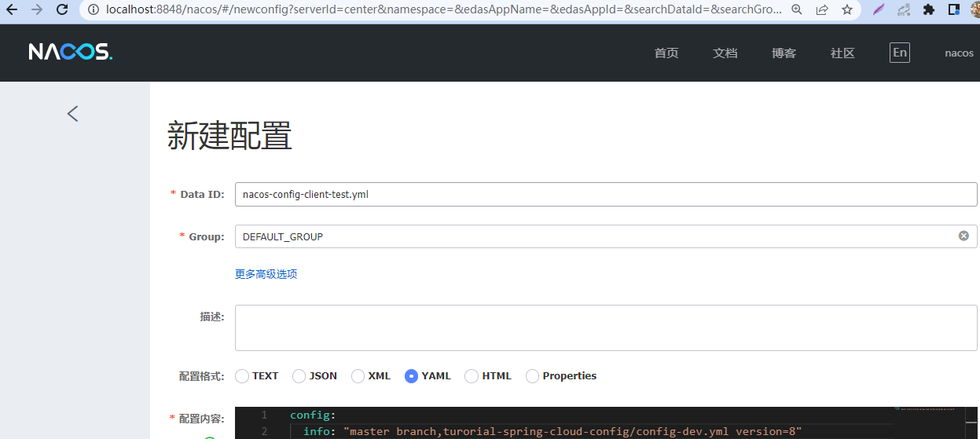Screen dimensions: 980x439
Task: Click the NACOS logo
Action: click(71, 53)
